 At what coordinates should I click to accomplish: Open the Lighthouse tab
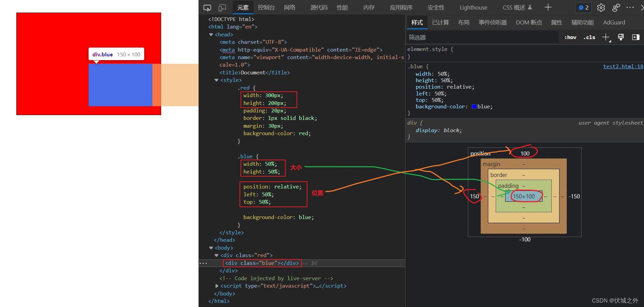[x=473, y=7]
